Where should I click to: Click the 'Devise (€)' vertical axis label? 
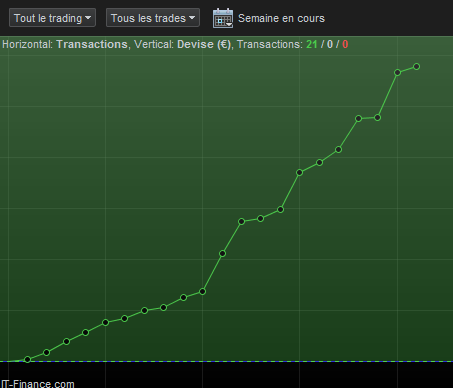204,44
